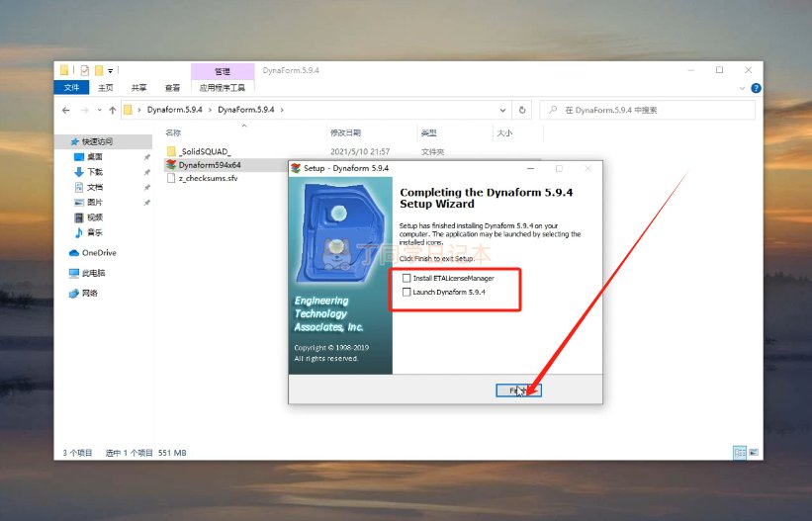Image resolution: width=812 pixels, height=521 pixels.
Task: Sort files by the 大小 column
Action: (504, 133)
